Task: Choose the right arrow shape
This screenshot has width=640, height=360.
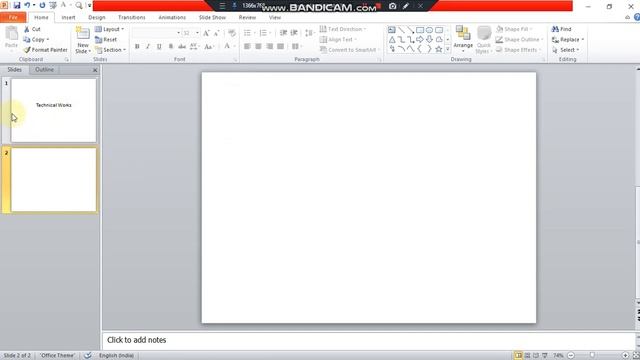Action: tap(420, 40)
